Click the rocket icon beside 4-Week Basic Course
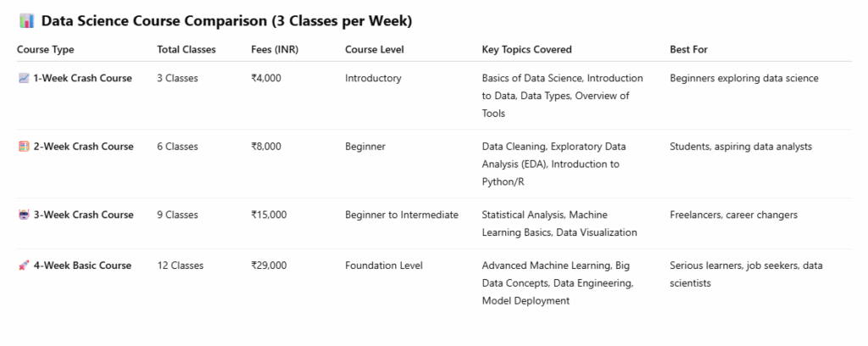Image resolution: width=868 pixels, height=346 pixels. (x=24, y=266)
